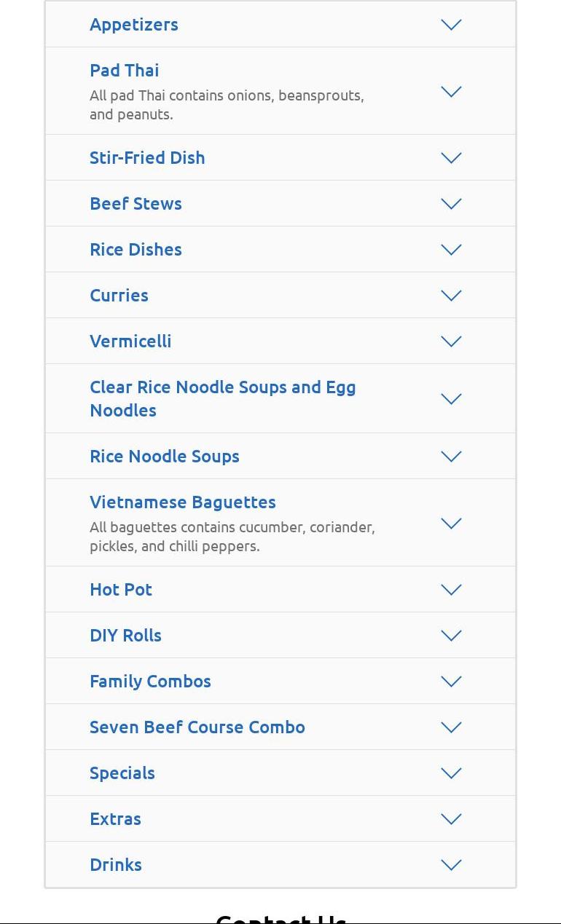The image size is (561, 924).
Task: Select the Pad Thai heading text
Action: click(x=125, y=70)
